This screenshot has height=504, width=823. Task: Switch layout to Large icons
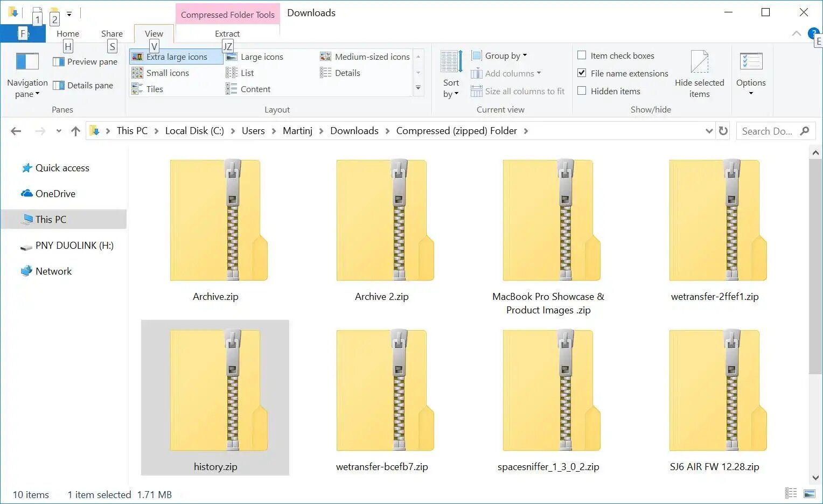pyautogui.click(x=255, y=57)
